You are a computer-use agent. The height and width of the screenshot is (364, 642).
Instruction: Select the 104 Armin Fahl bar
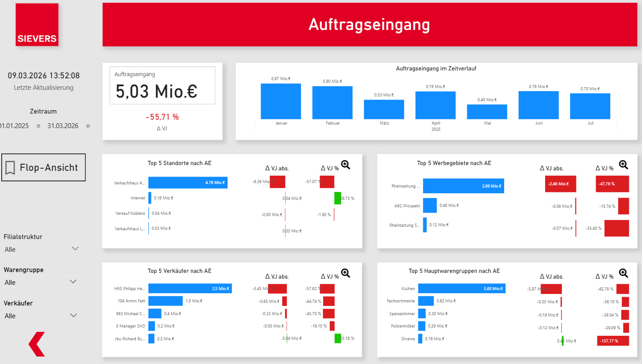click(166, 301)
